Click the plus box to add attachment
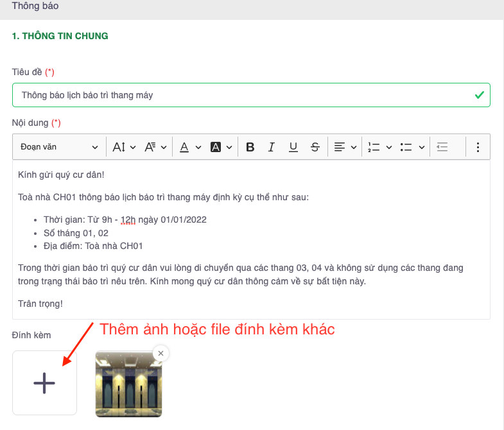This screenshot has height=430, width=504. click(44, 383)
